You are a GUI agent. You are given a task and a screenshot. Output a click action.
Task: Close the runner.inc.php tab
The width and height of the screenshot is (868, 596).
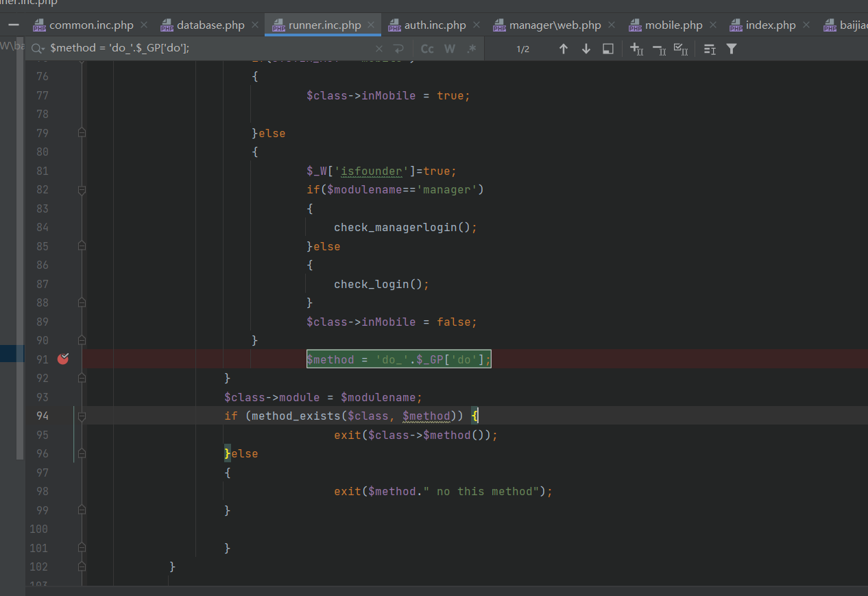[x=371, y=25]
